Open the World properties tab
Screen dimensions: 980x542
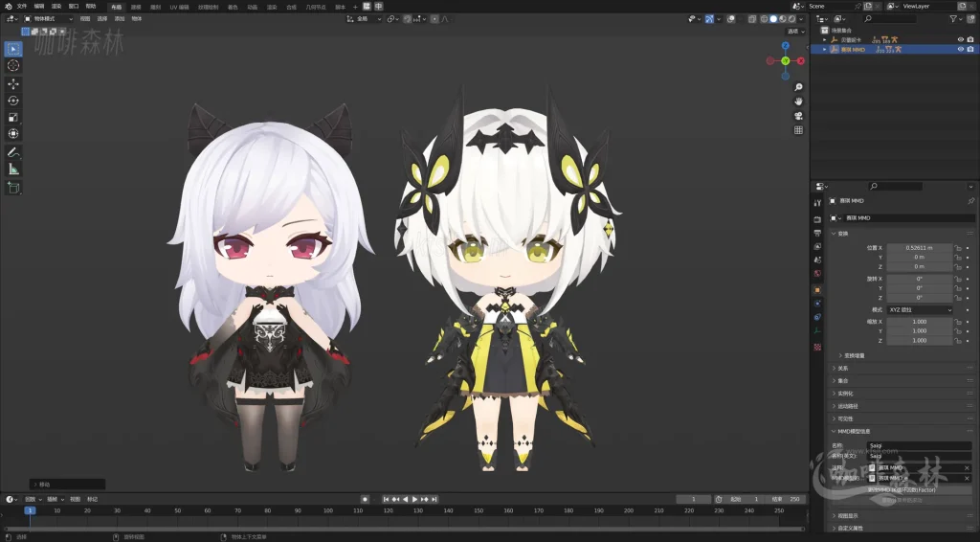pyautogui.click(x=817, y=273)
